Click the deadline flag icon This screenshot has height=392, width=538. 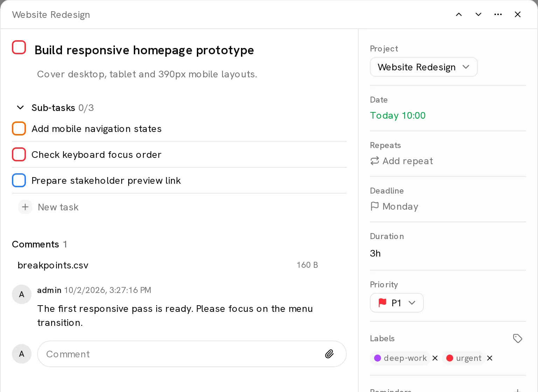375,206
